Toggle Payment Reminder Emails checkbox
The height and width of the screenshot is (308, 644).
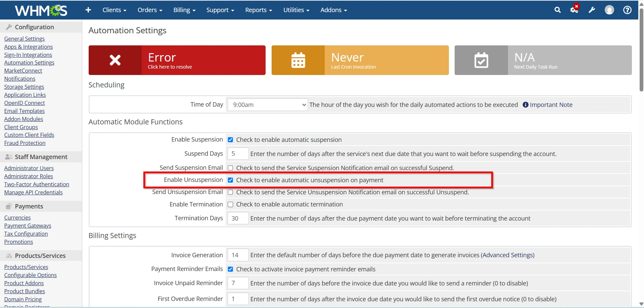pyautogui.click(x=230, y=269)
